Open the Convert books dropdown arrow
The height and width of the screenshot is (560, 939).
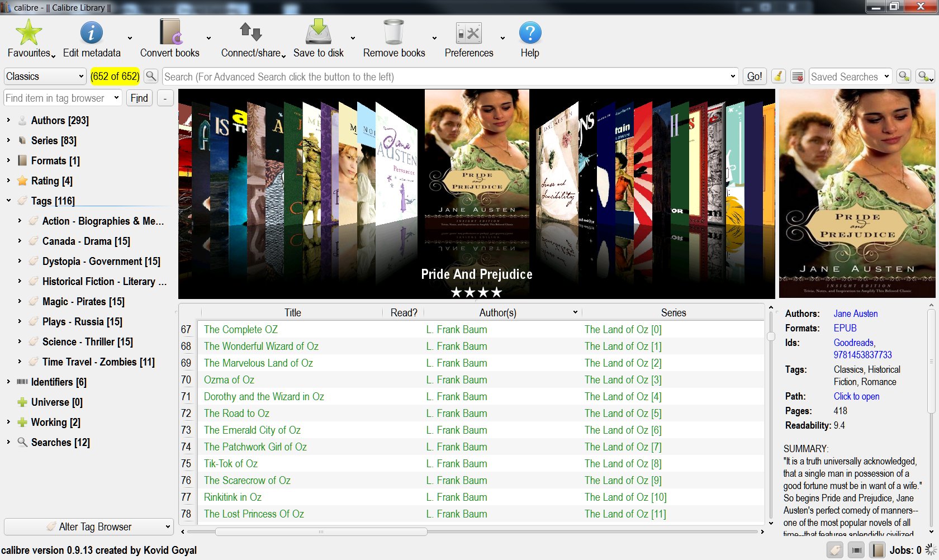(x=208, y=38)
